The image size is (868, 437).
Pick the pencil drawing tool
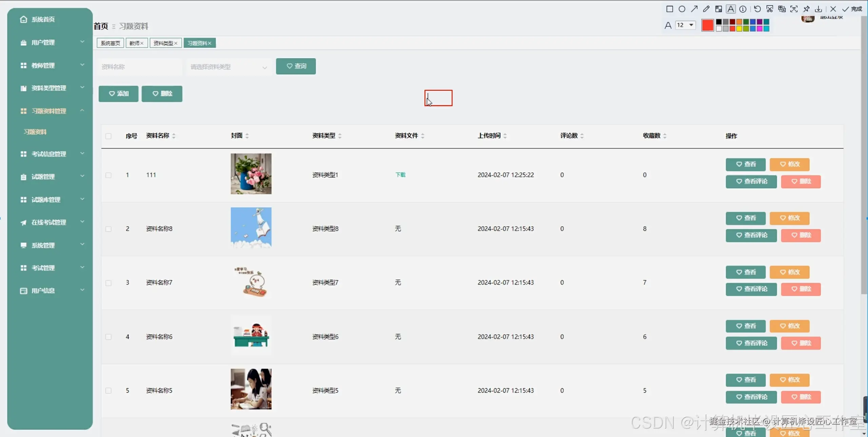tap(706, 9)
